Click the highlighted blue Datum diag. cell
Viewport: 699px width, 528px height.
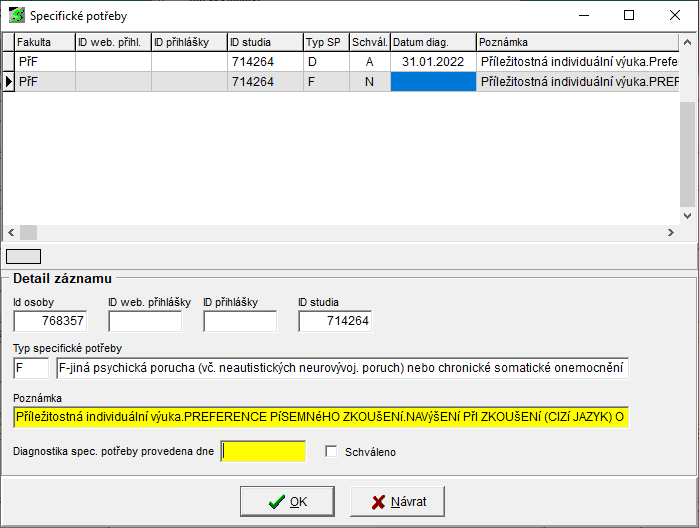pyautogui.click(x=432, y=82)
